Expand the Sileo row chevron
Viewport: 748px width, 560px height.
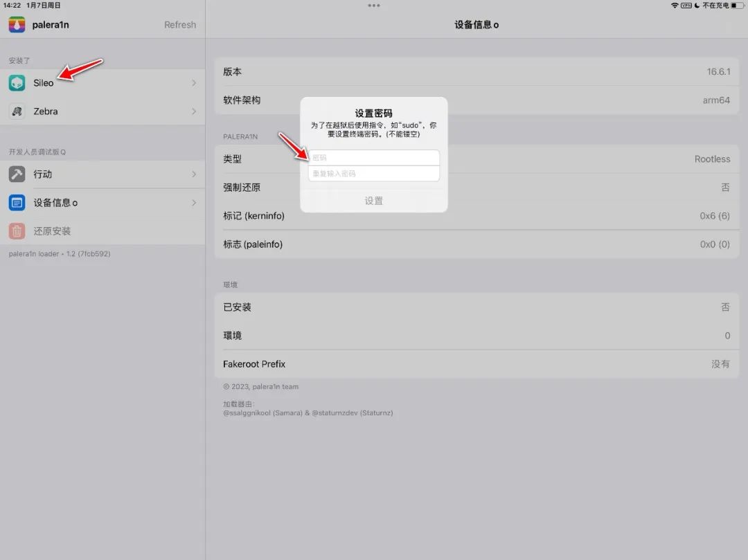(x=194, y=83)
